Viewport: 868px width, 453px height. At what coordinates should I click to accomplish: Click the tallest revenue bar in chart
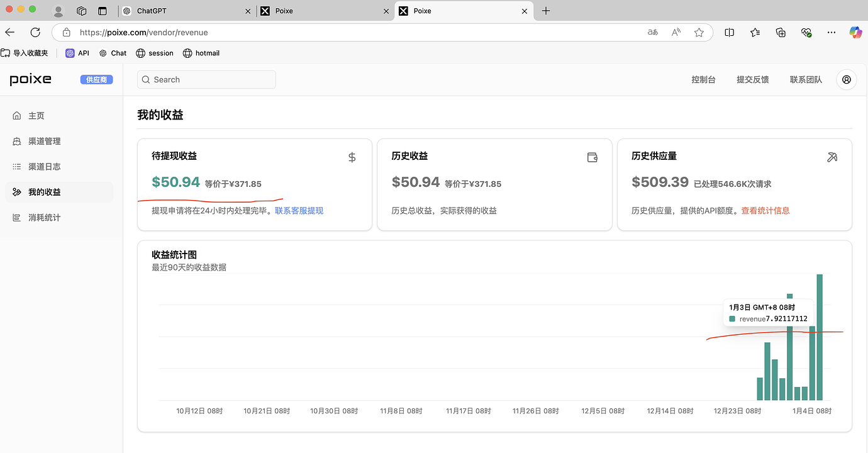(820, 337)
